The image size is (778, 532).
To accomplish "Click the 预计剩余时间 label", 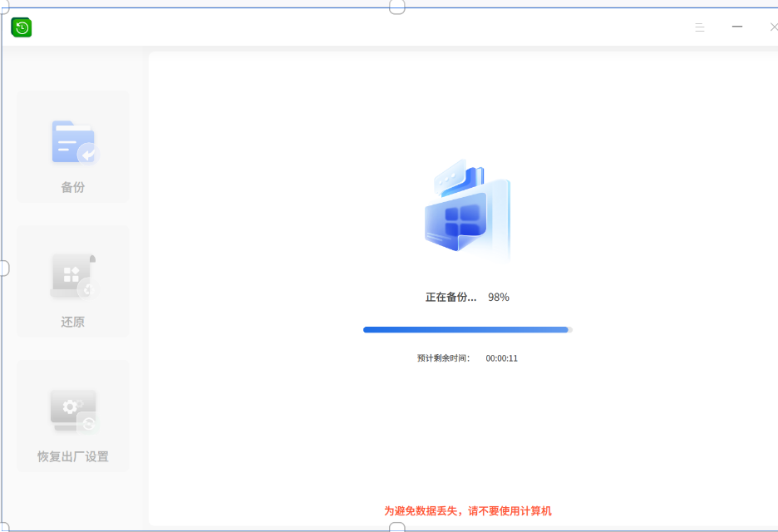I will pos(443,358).
